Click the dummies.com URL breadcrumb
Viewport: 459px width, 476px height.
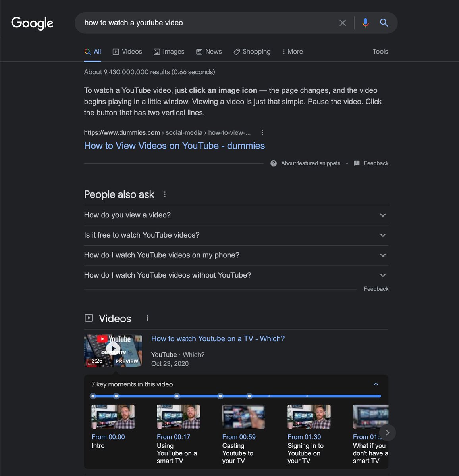pos(167,132)
